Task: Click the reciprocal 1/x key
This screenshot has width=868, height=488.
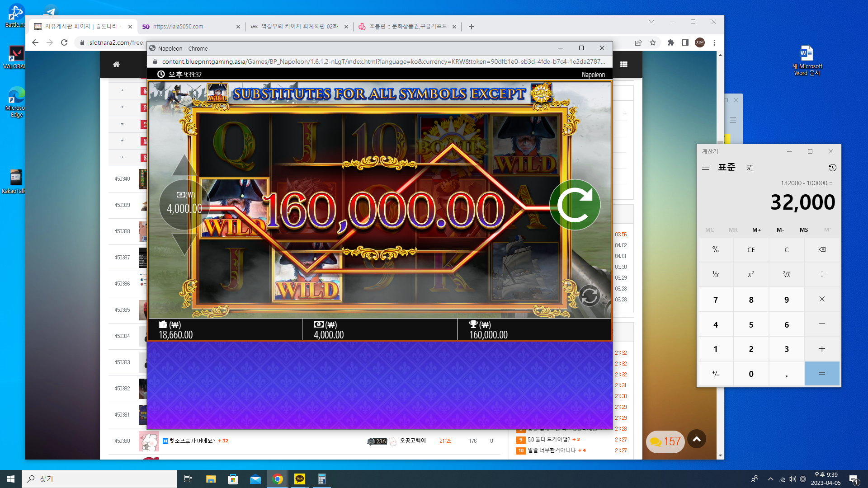Action: (716, 274)
